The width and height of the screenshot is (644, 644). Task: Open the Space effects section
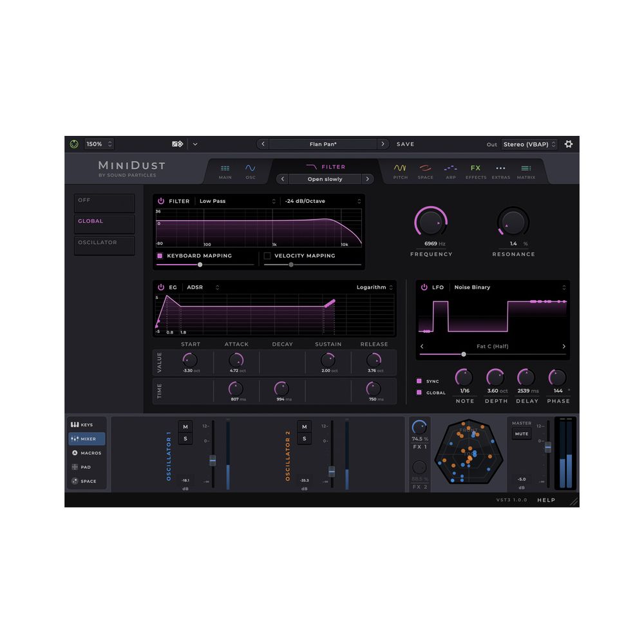(426, 169)
